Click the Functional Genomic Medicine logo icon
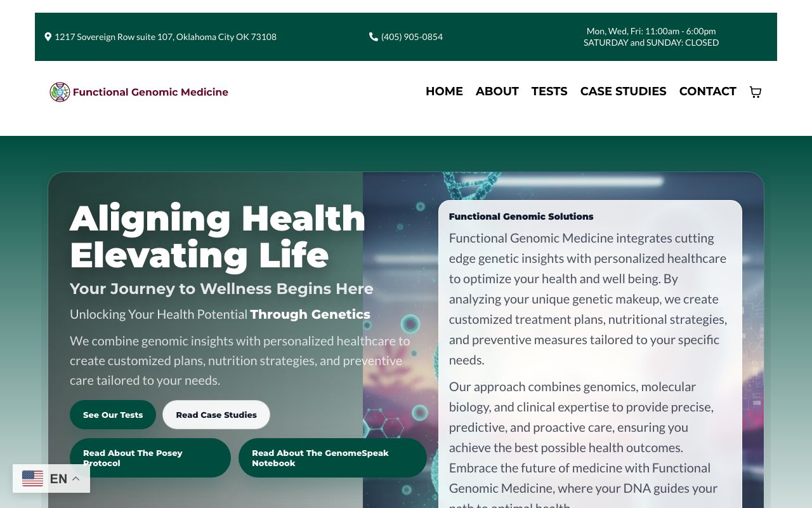This screenshot has height=508, width=812. click(x=60, y=91)
